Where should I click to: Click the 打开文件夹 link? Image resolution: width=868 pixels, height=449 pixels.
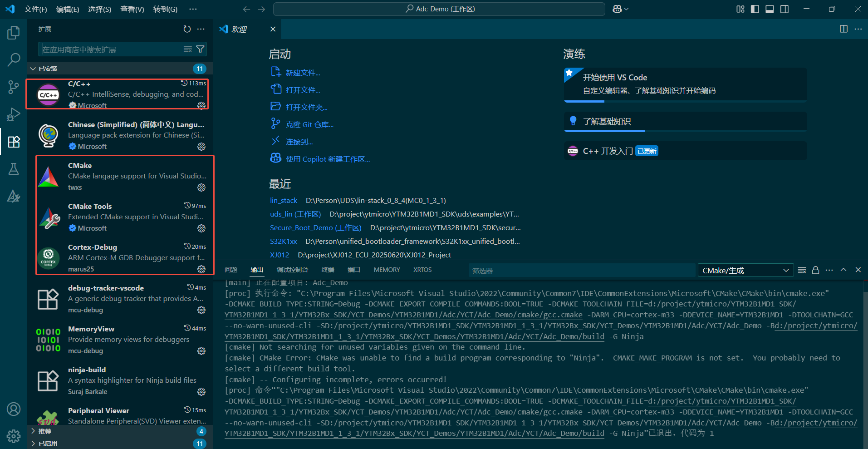[x=306, y=107]
